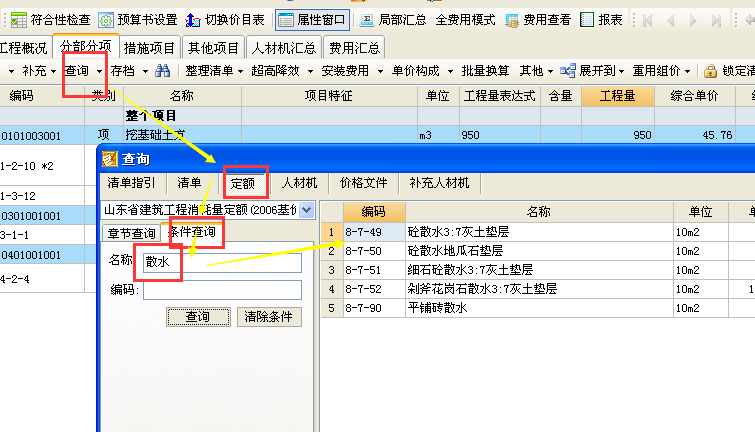The height and width of the screenshot is (432, 755).
Task: Switch to 工程概况 tab
Action: [24, 48]
